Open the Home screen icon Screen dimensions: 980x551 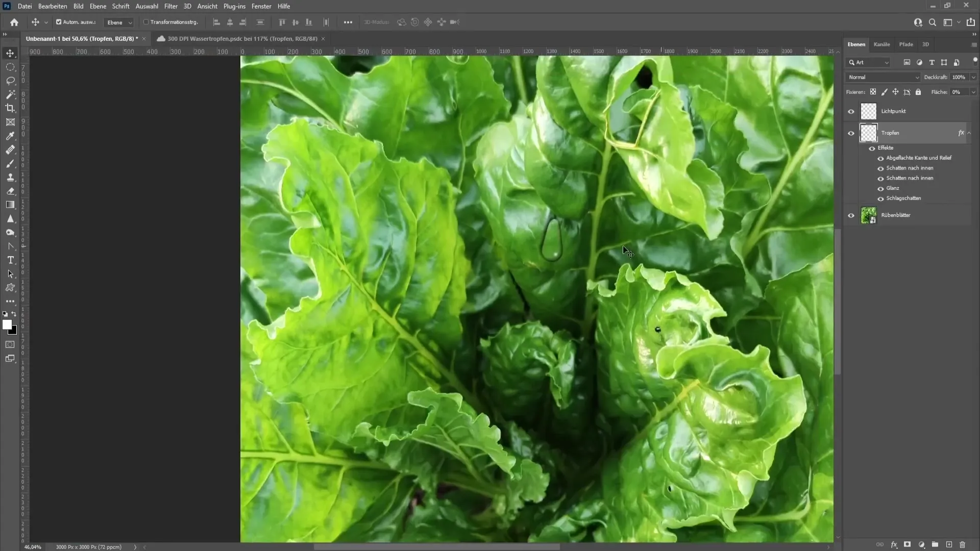(x=14, y=22)
